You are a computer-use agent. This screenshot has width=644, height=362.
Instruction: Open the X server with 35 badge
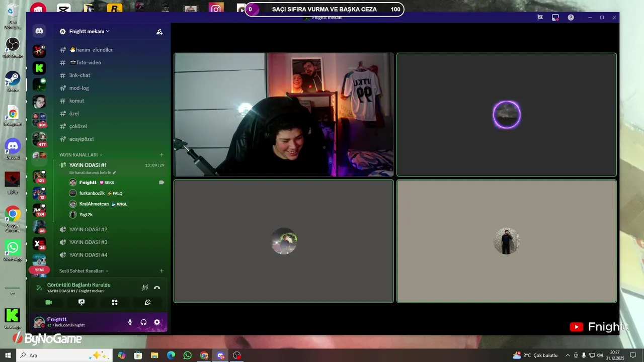39,244
